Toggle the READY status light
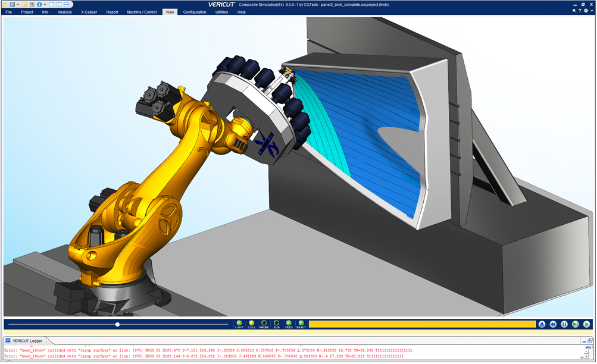 [x=301, y=324]
